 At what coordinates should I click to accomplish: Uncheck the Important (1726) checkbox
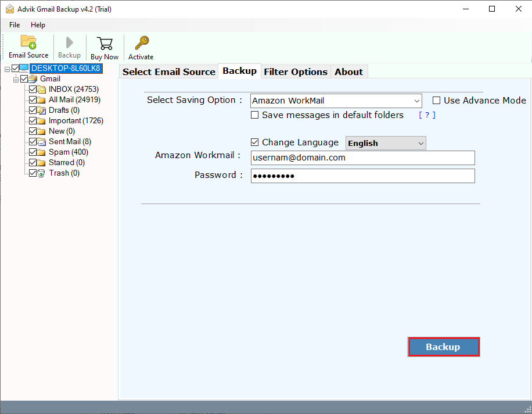(33, 121)
